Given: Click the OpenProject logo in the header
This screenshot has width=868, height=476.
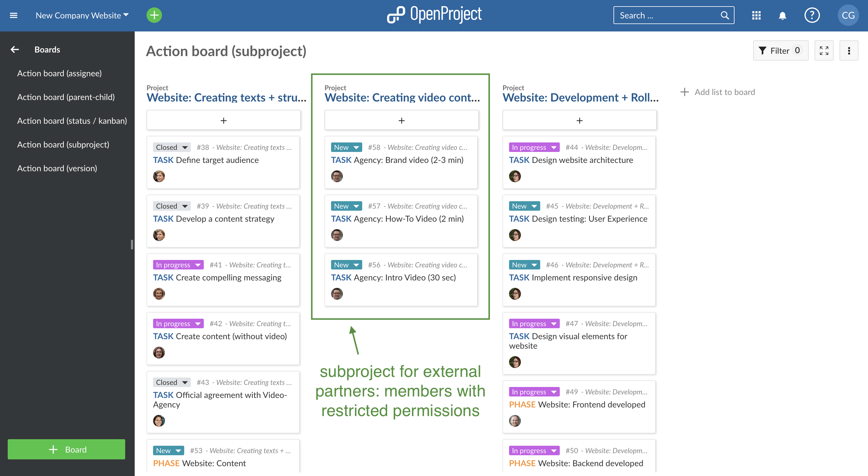Looking at the screenshot, I should tap(434, 15).
